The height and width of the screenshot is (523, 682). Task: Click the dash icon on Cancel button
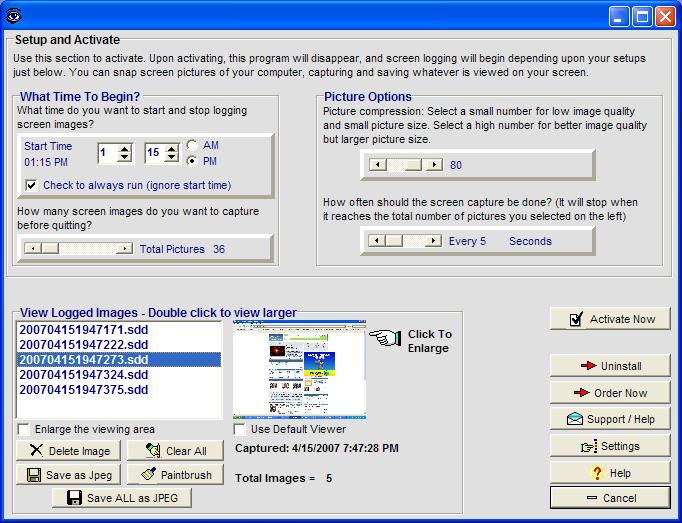[x=592, y=497]
